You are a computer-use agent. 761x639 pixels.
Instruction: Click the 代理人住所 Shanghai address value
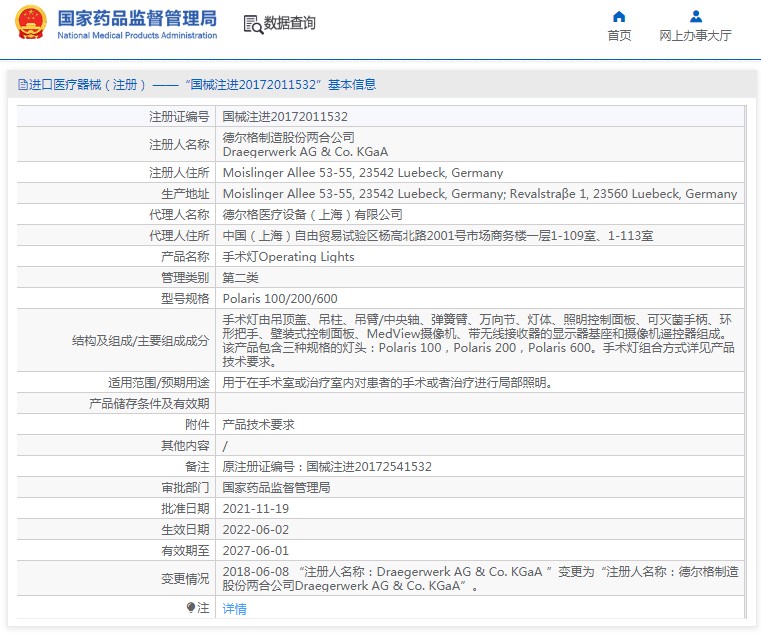point(437,235)
